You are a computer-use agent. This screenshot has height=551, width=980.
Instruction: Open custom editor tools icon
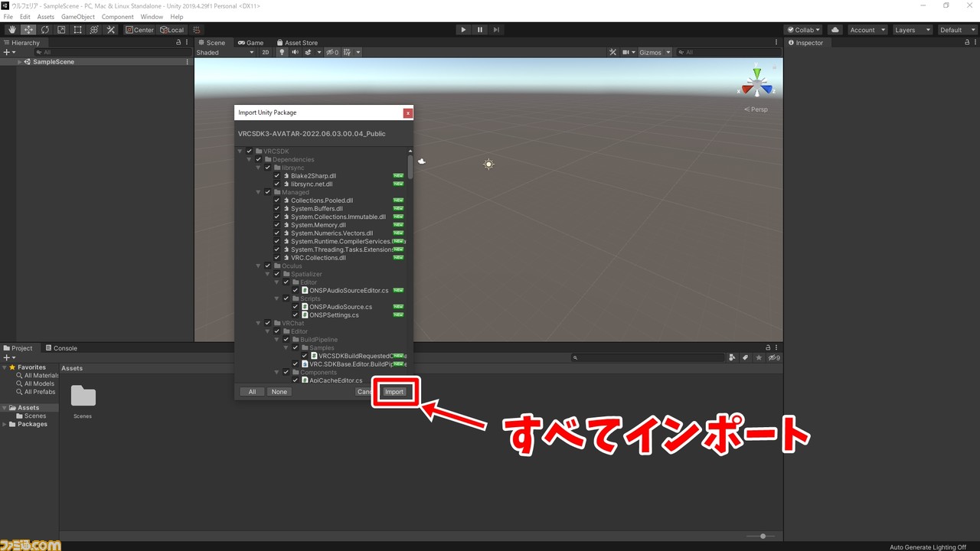coord(110,30)
